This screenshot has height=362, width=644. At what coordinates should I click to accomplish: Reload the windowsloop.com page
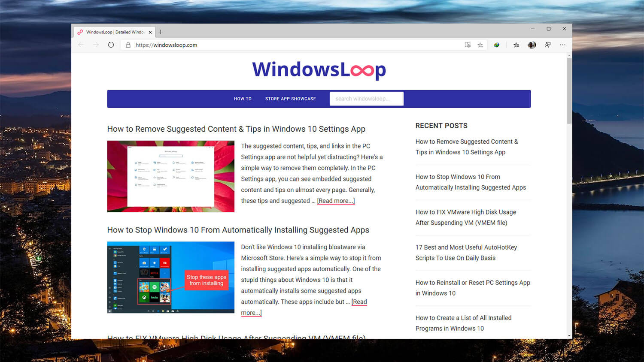pos(111,45)
